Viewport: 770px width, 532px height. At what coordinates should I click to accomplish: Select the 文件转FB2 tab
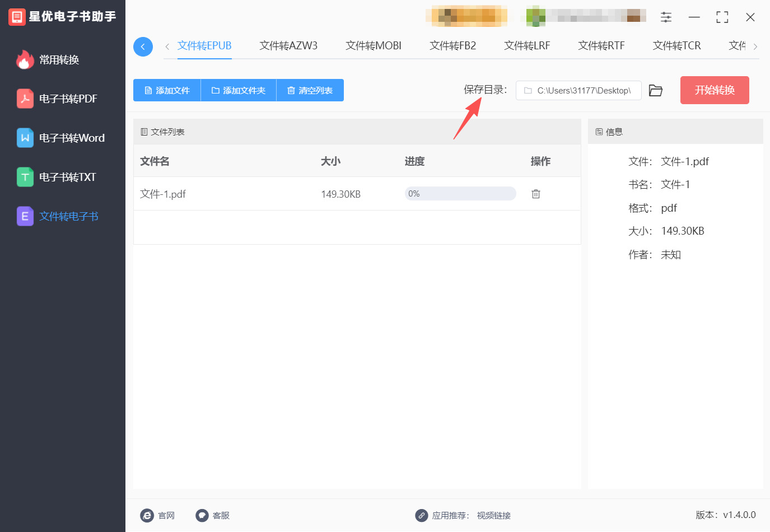452,46
